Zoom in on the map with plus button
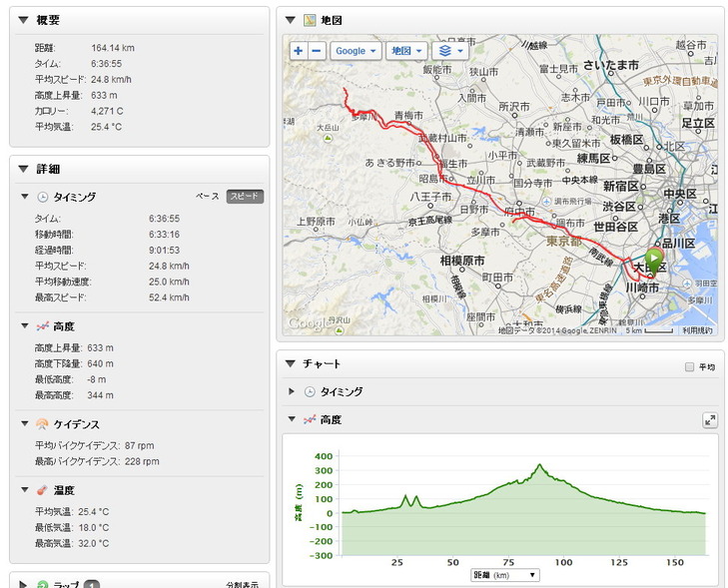The height and width of the screenshot is (588, 728). [299, 51]
